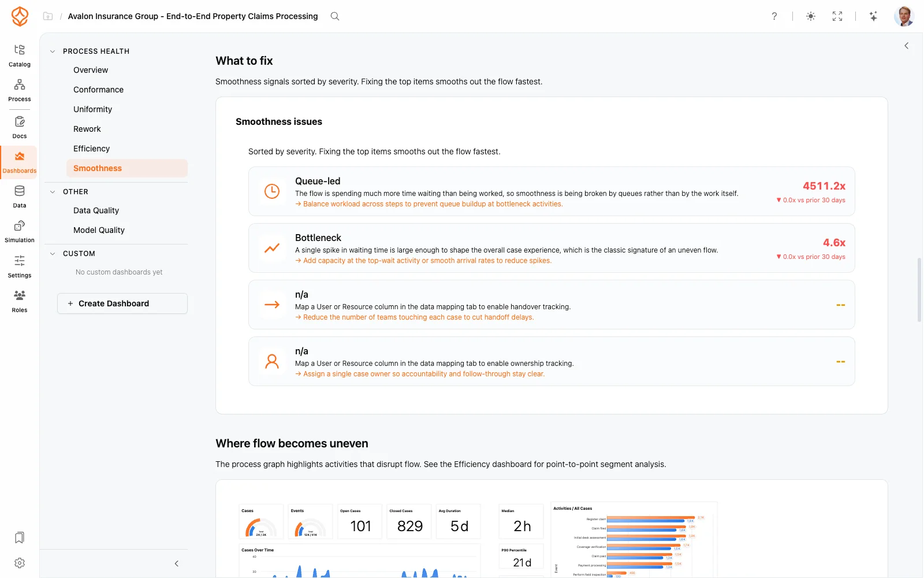Select the Conformance dashboard

(98, 90)
